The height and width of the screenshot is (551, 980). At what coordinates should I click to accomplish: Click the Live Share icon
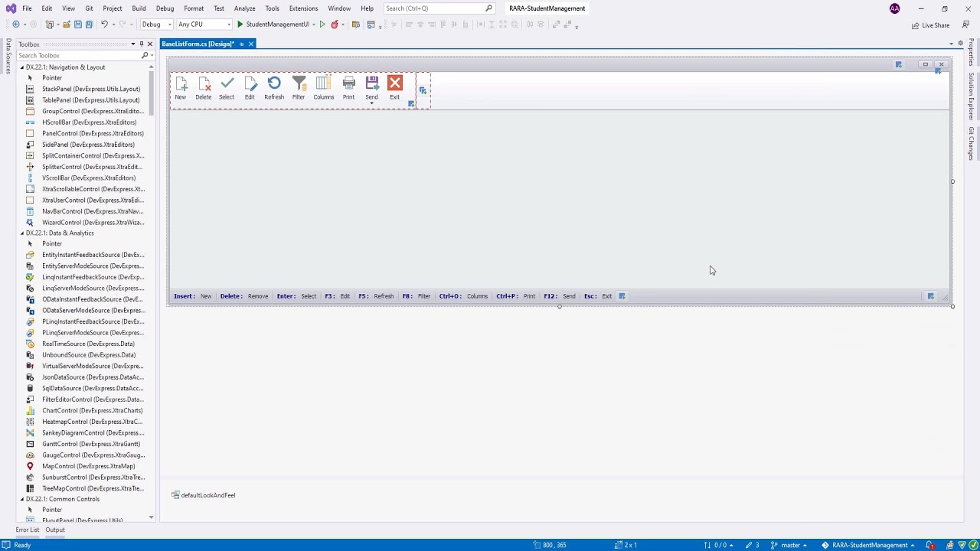[x=916, y=25]
